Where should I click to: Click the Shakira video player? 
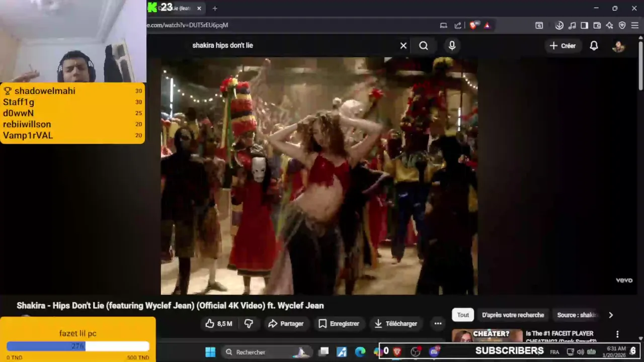coord(319,176)
